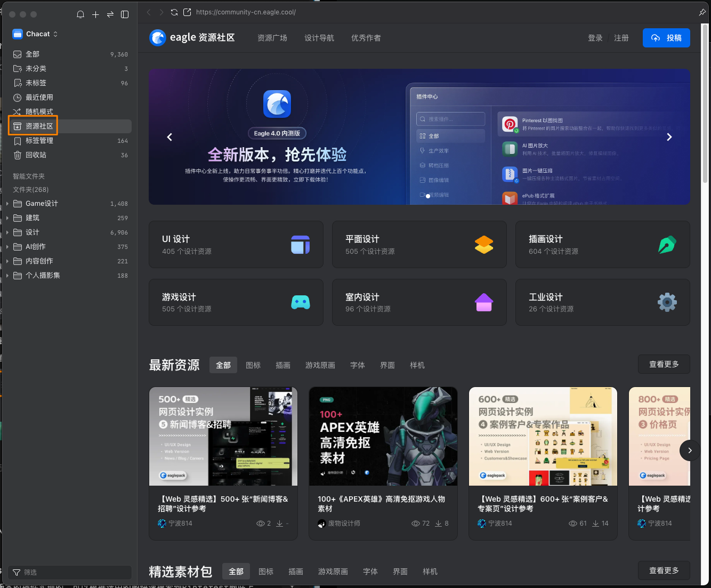The image size is (711, 588).
Task: Slide the resource carousel to next
Action: pyautogui.click(x=690, y=450)
